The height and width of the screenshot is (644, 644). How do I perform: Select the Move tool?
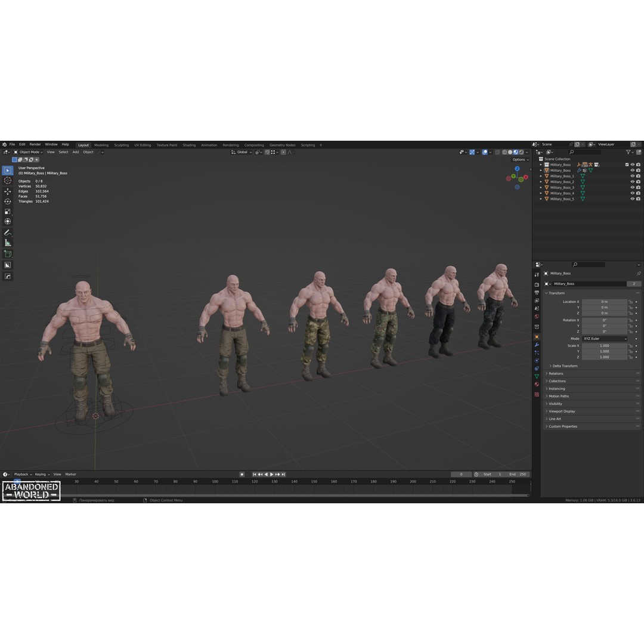7,191
